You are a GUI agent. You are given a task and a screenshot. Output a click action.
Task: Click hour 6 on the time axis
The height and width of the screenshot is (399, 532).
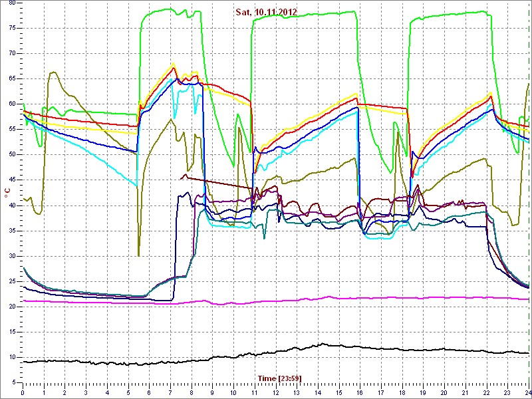pyautogui.click(x=149, y=392)
